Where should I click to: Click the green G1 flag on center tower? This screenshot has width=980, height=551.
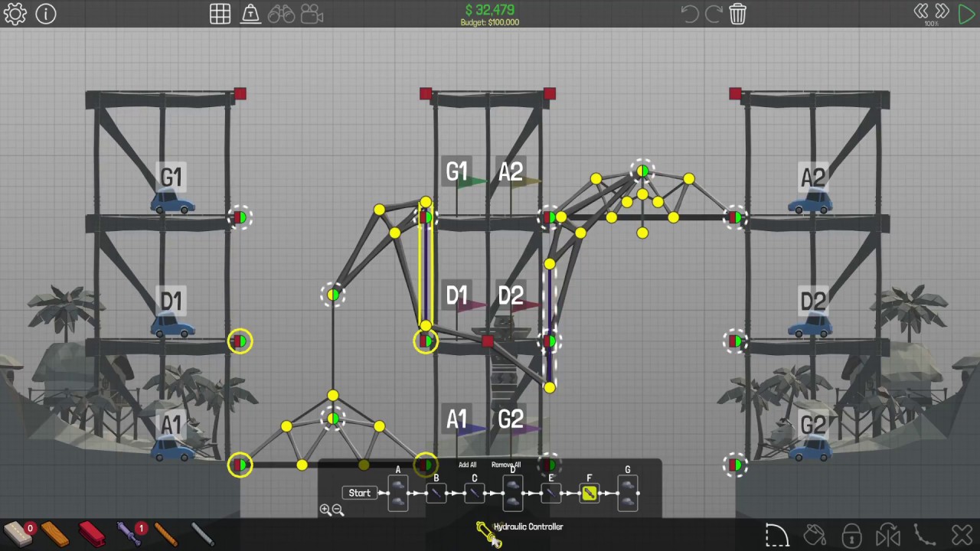(x=472, y=182)
